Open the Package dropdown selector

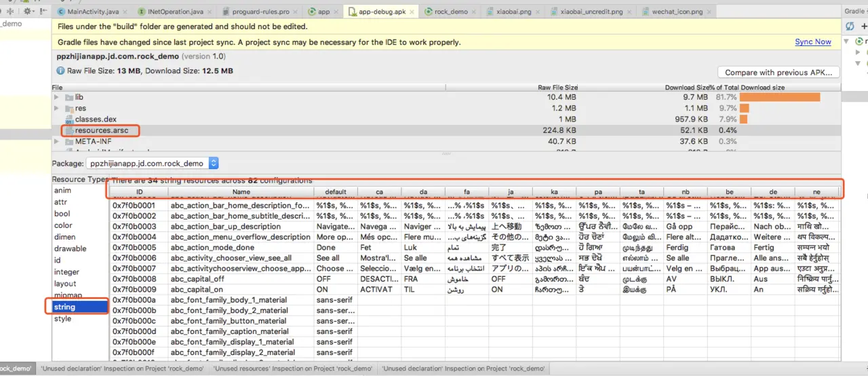point(153,163)
